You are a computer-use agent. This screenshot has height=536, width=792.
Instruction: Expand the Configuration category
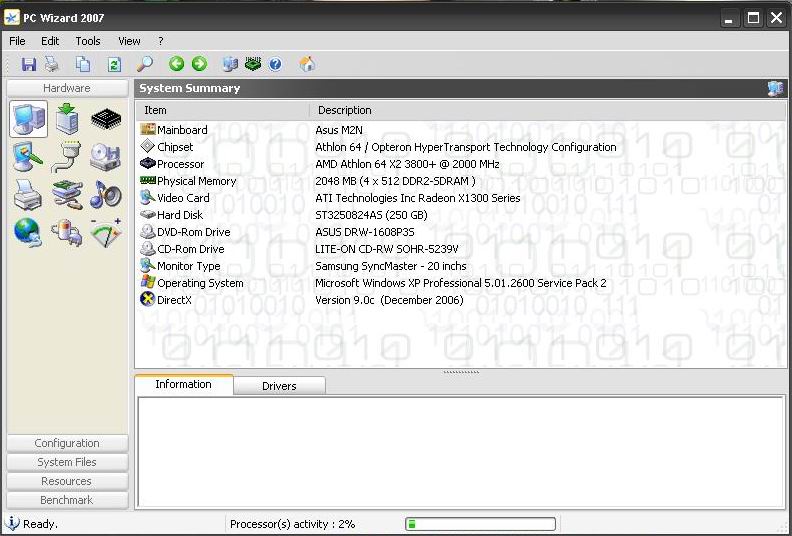pyautogui.click(x=67, y=443)
